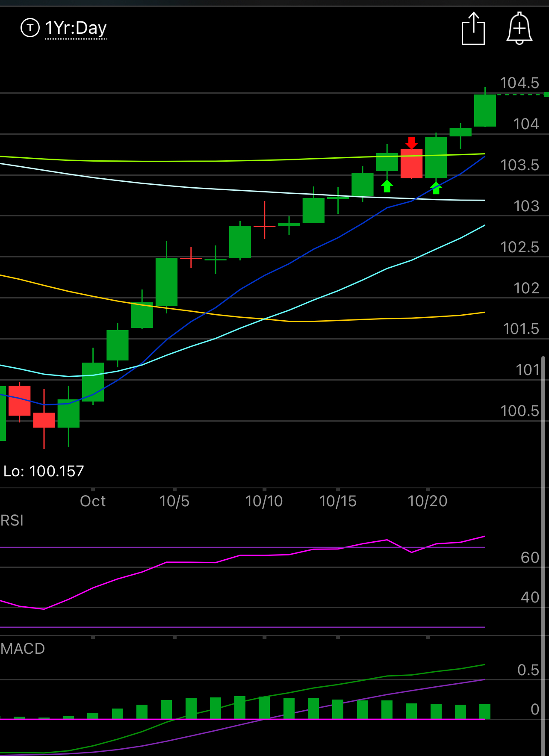Tap the 104.5 price axis label
The image size is (549, 756).
519,83
